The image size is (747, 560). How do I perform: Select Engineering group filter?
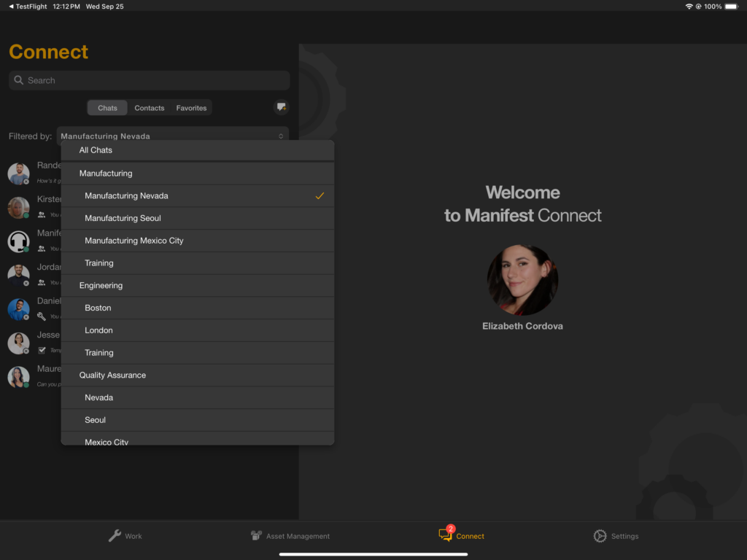tap(197, 285)
